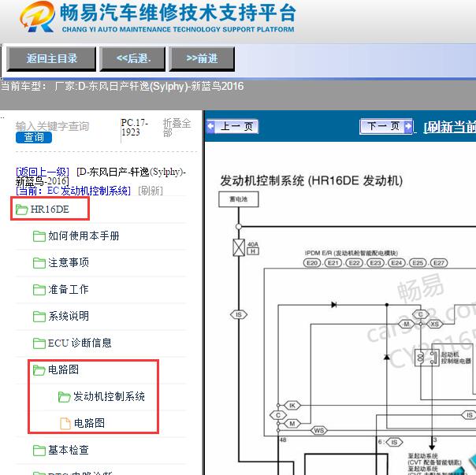This screenshot has width=476, height=475.
Task: Go forward with the >>前进 button
Action: [x=202, y=59]
